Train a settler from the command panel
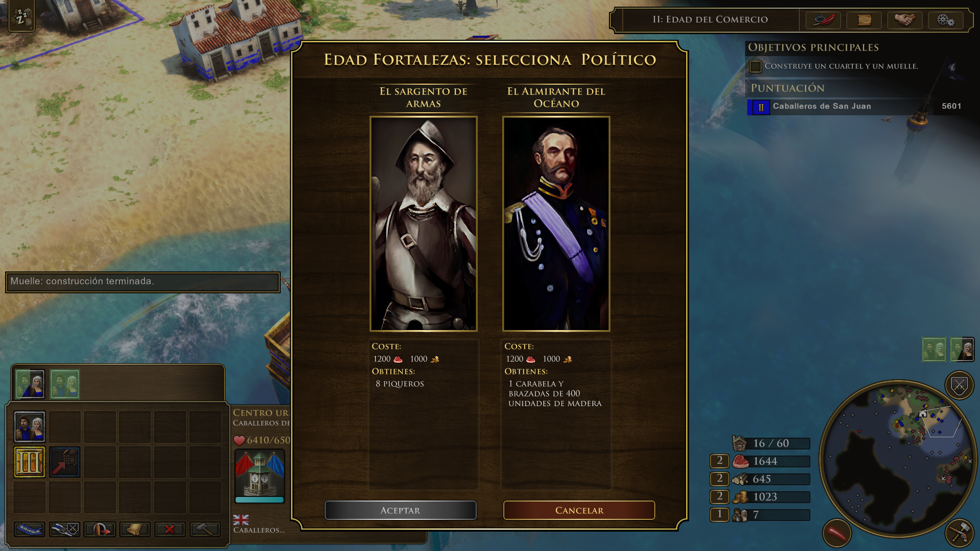 30,427
